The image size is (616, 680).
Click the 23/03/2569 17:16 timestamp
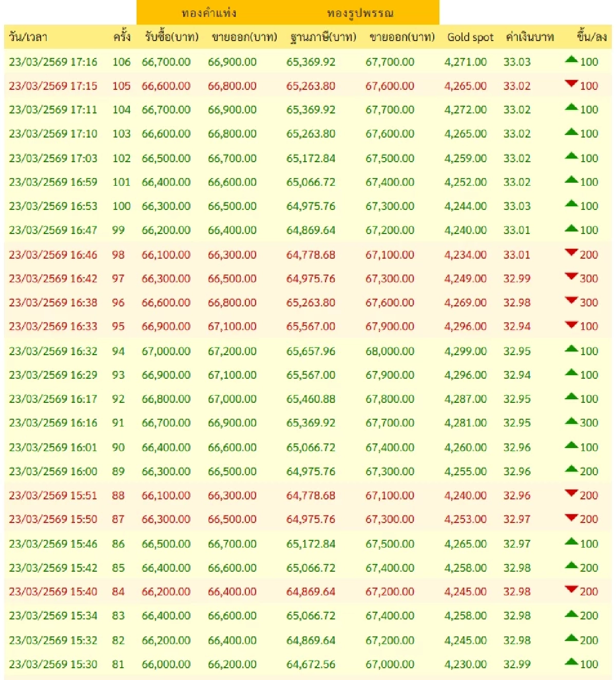pyautogui.click(x=53, y=62)
